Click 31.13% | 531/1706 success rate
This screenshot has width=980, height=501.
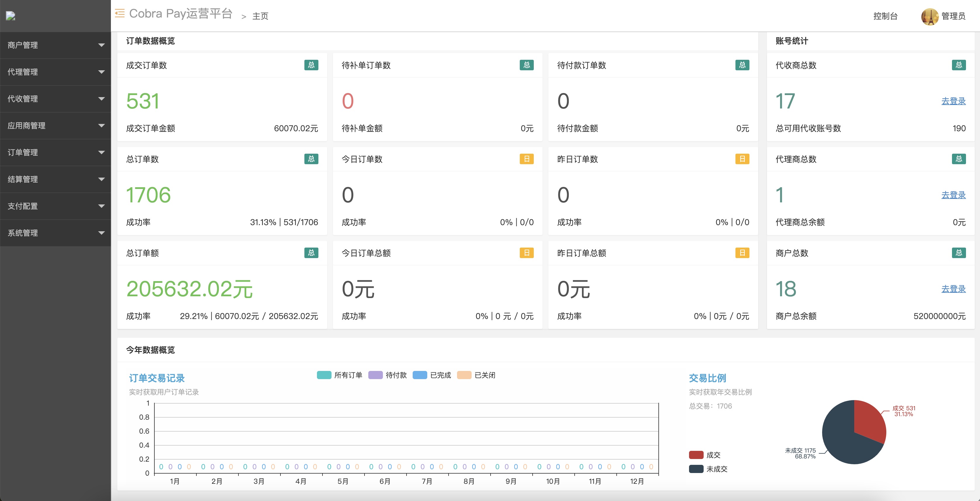284,223
